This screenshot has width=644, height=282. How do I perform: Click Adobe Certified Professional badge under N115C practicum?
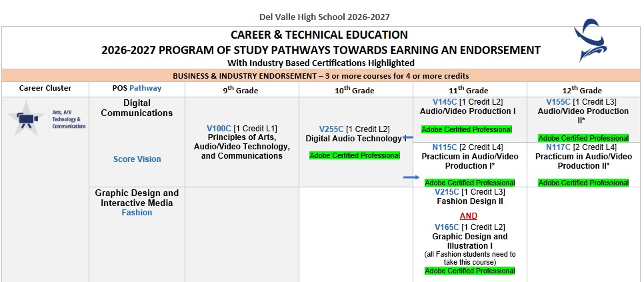tap(470, 183)
